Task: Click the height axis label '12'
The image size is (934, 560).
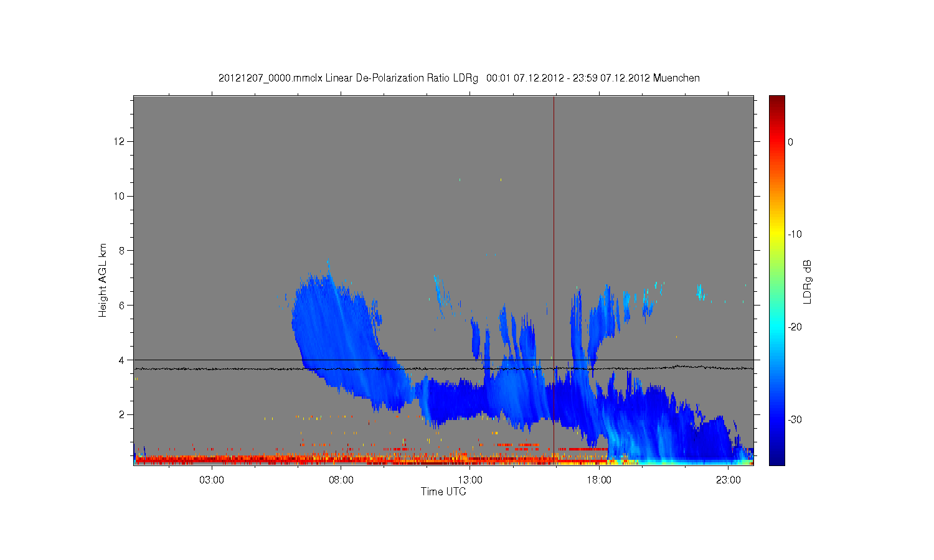Action: tap(120, 142)
